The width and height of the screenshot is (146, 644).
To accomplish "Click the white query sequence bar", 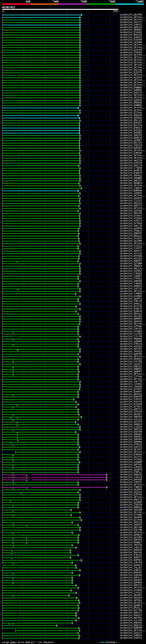I will (60, 10).
